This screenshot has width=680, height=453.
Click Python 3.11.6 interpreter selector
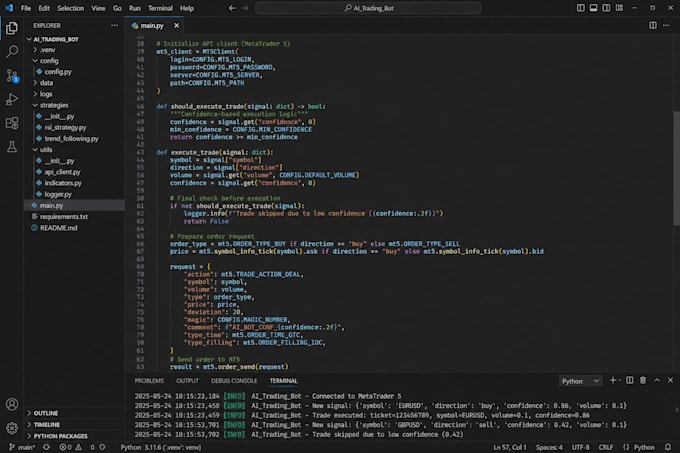click(x=160, y=447)
